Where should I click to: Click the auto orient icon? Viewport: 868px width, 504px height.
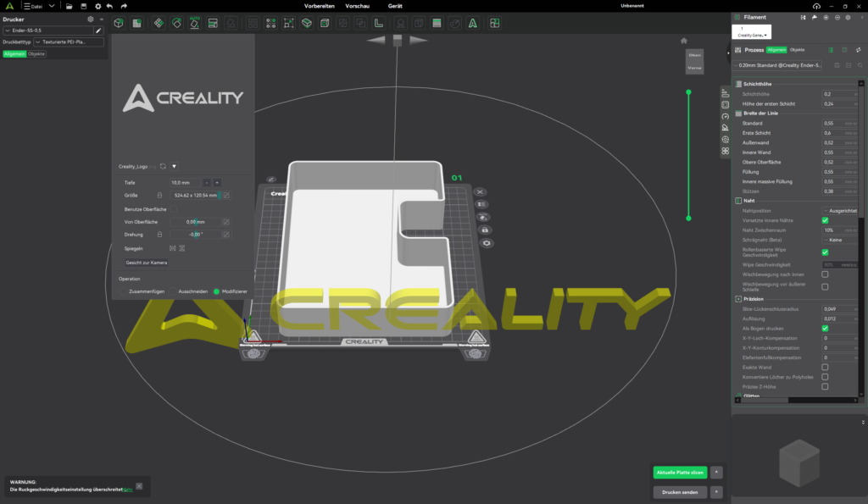tap(194, 23)
